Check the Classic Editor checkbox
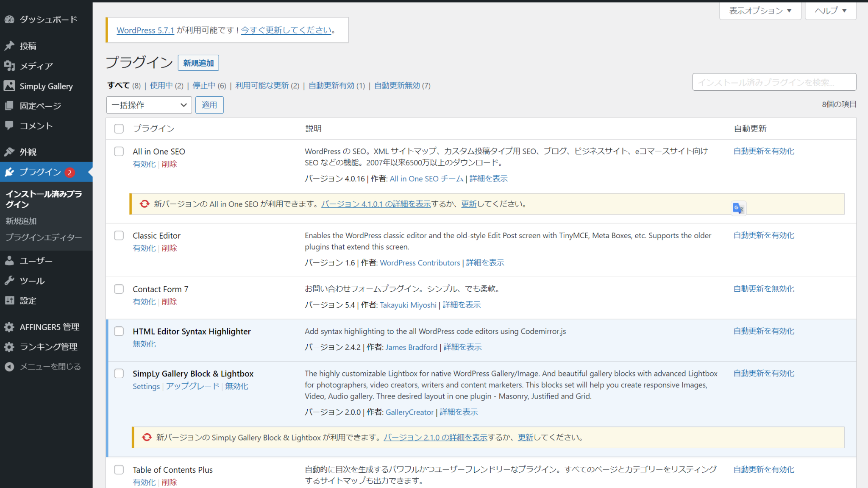868x488 pixels. (x=119, y=235)
